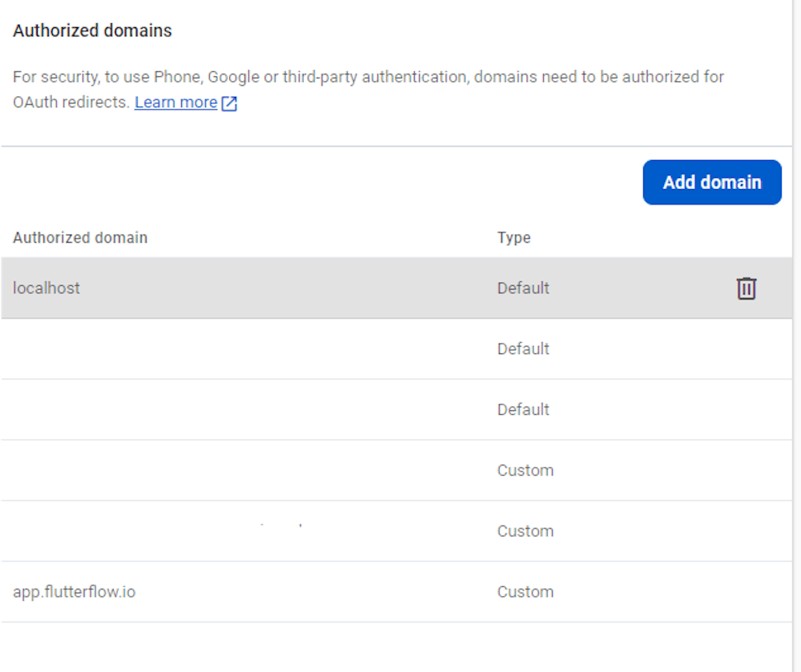The height and width of the screenshot is (672, 801).
Task: Click the external link icon beside Learn more
Action: pyautogui.click(x=230, y=103)
